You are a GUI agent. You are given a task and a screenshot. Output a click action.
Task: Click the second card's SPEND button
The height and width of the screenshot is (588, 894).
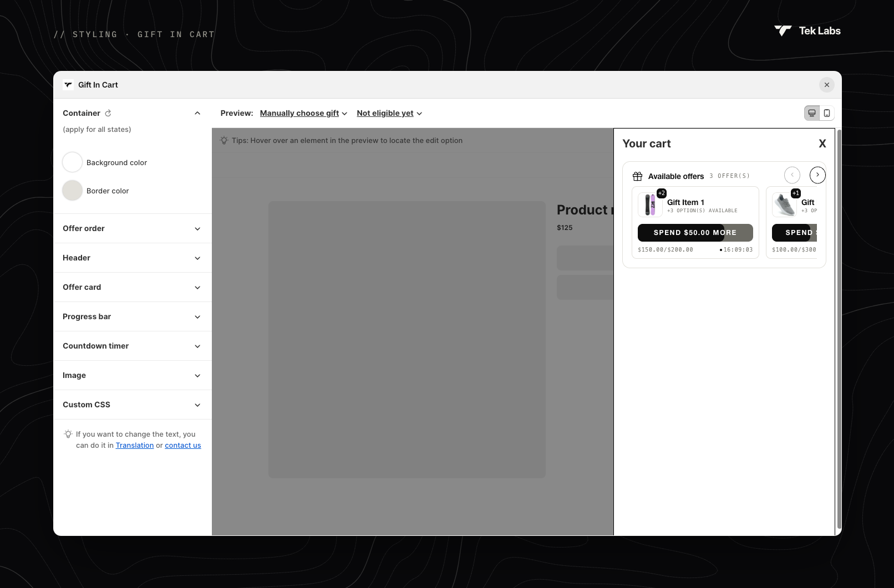click(x=794, y=233)
